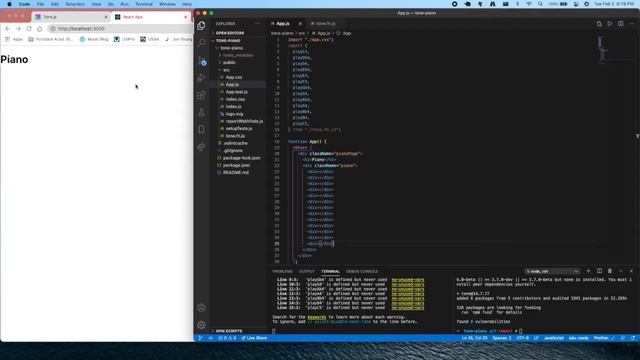
Task: Switch to the Tone.js browser tab
Action: click(x=71, y=17)
